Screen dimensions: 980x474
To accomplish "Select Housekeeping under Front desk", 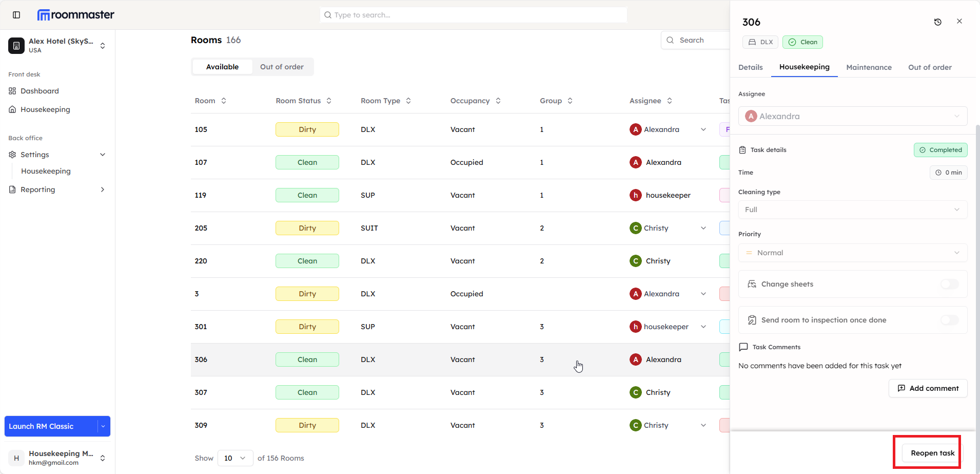I will tap(45, 109).
